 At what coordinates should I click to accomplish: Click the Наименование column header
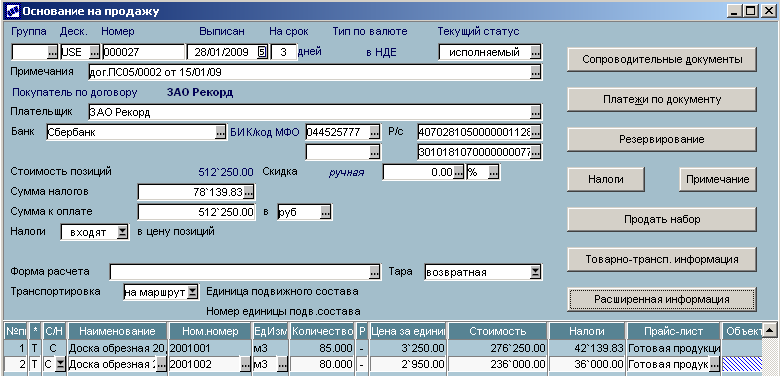[117, 331]
